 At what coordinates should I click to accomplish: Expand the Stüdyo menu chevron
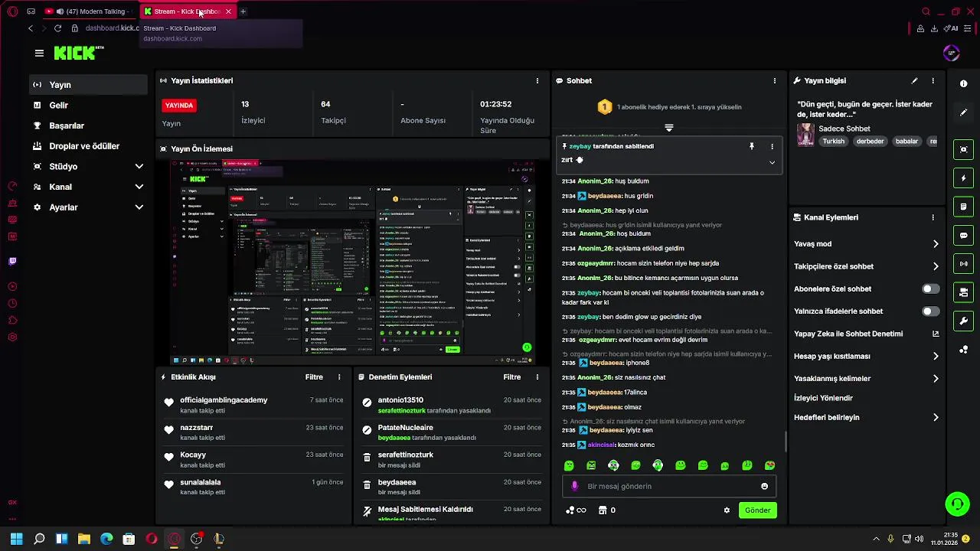pos(139,167)
